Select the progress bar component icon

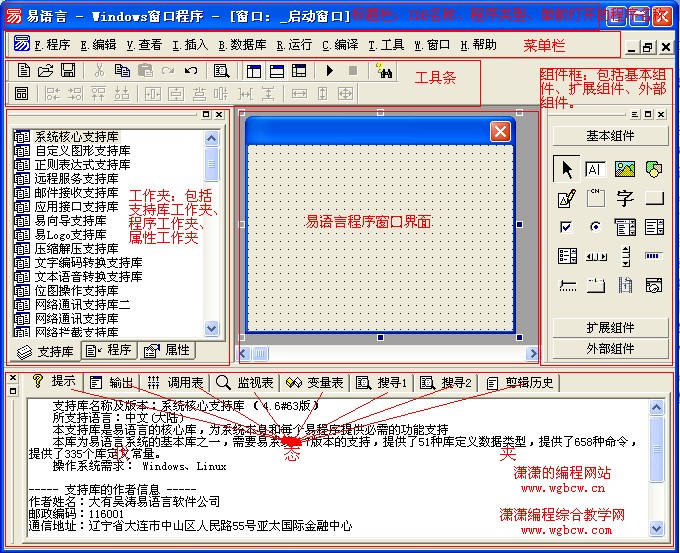pos(653,256)
